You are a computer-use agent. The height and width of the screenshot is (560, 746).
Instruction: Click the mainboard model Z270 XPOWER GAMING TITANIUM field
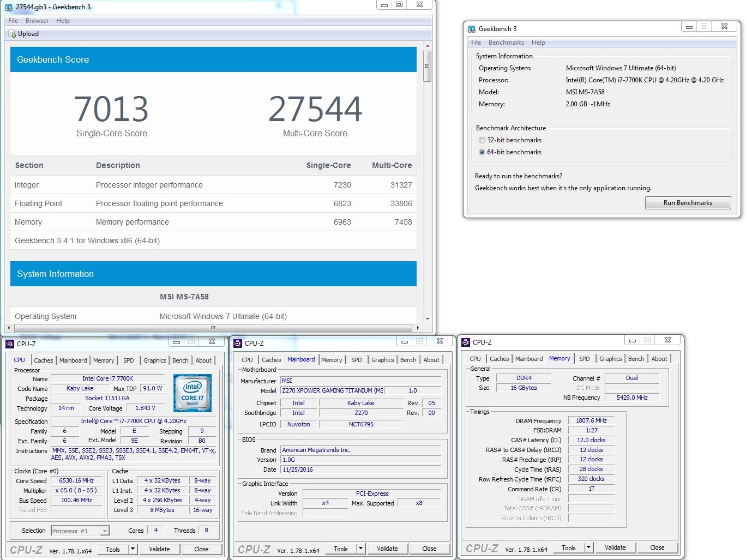[x=332, y=390]
